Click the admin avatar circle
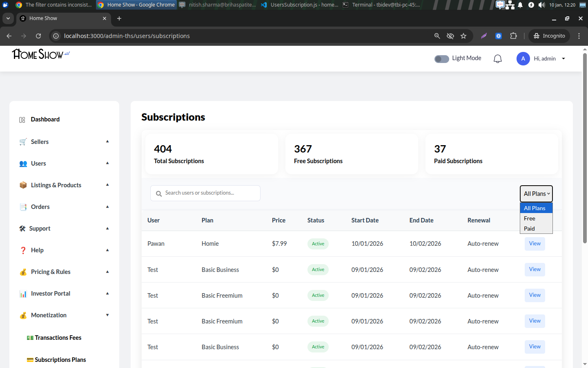This screenshot has width=588, height=368. point(523,58)
